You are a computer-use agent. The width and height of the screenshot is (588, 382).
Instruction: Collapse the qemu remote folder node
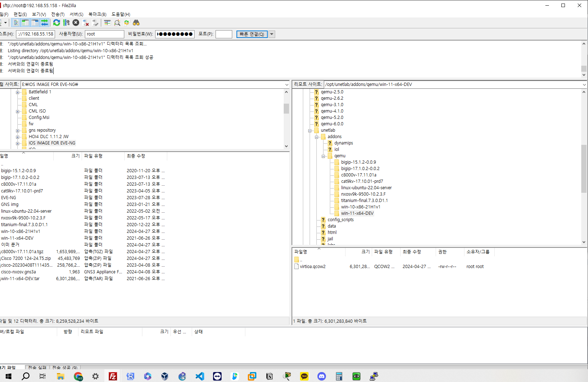coord(323,156)
